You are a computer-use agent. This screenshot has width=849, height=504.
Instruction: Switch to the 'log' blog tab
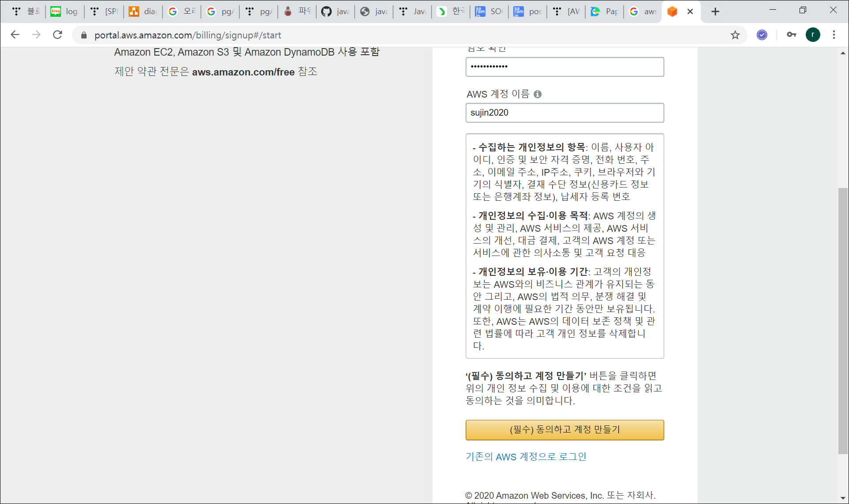coord(64,12)
